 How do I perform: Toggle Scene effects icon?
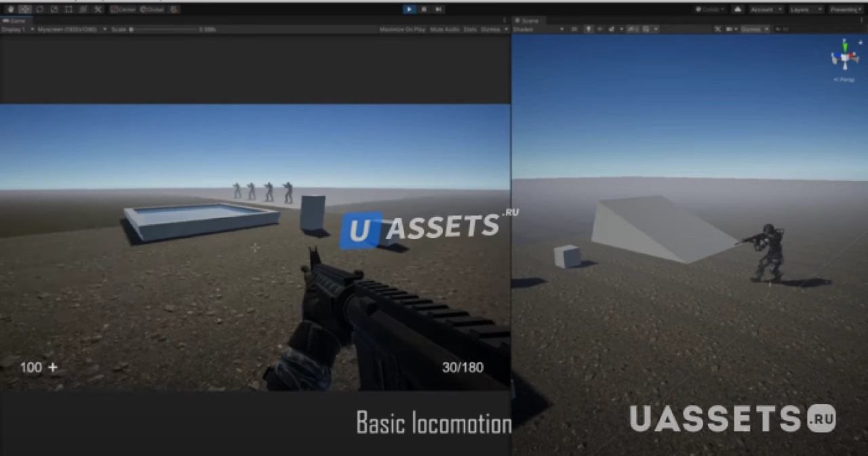[612, 30]
